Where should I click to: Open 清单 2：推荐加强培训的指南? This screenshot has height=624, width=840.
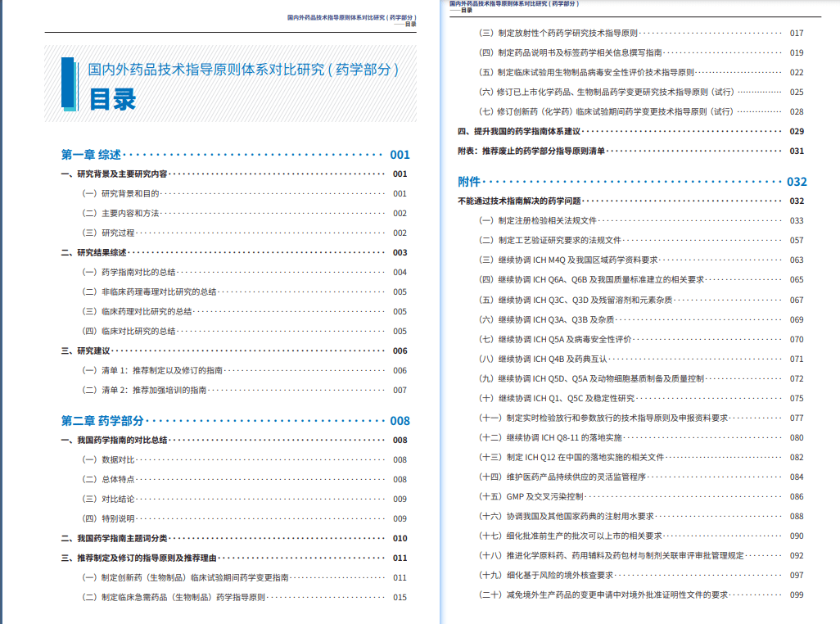[x=244, y=390]
